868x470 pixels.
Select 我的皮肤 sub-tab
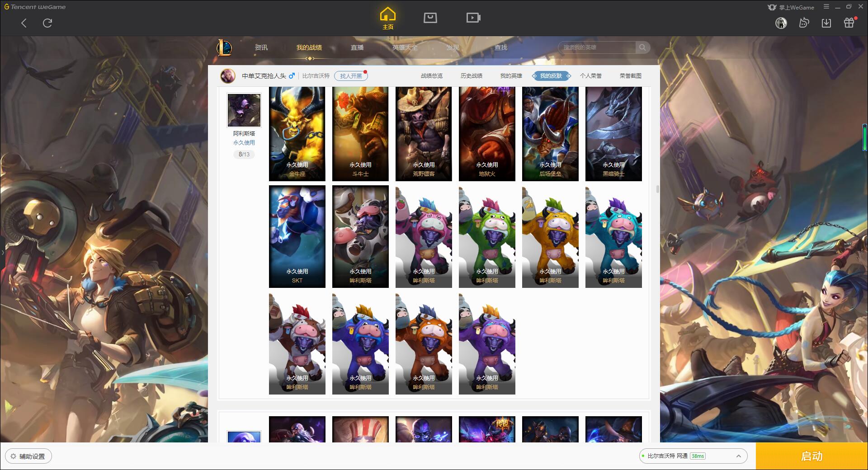[x=551, y=76]
